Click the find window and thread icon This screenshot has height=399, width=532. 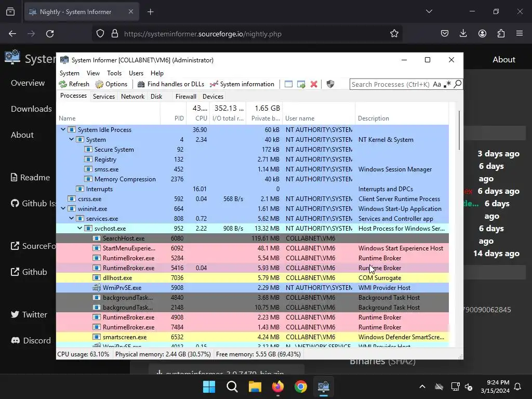coord(301,84)
